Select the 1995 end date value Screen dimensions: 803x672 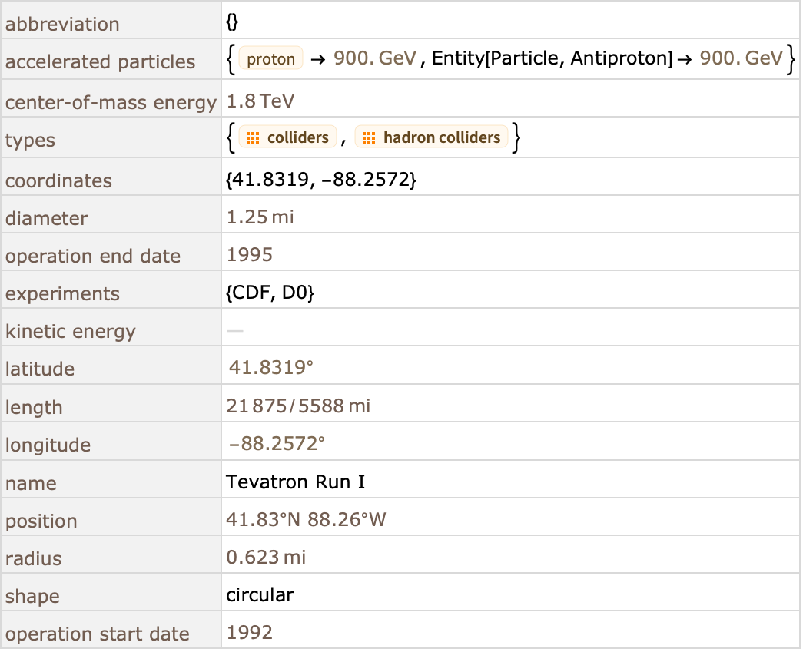250,255
